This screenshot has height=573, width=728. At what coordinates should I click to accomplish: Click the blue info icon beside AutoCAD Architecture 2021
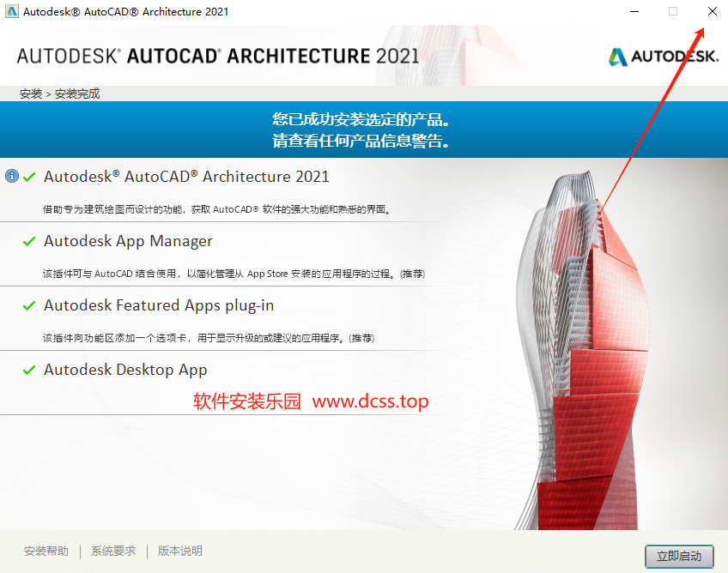pyautogui.click(x=12, y=177)
